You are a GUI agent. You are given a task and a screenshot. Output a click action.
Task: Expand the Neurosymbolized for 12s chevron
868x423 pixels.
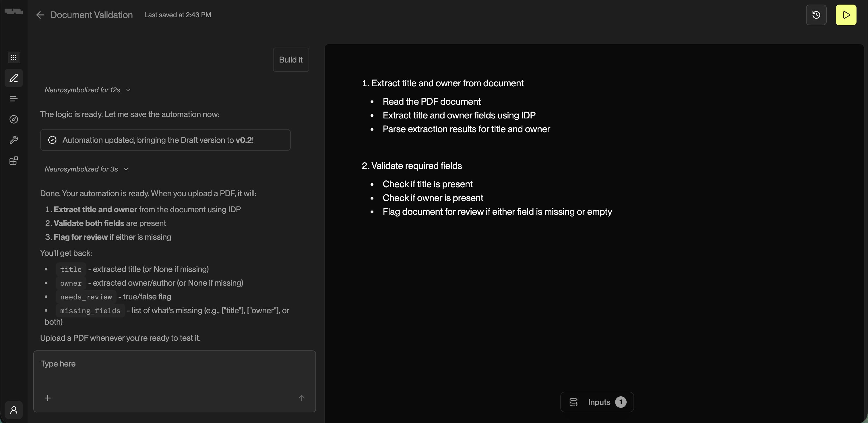coord(128,90)
